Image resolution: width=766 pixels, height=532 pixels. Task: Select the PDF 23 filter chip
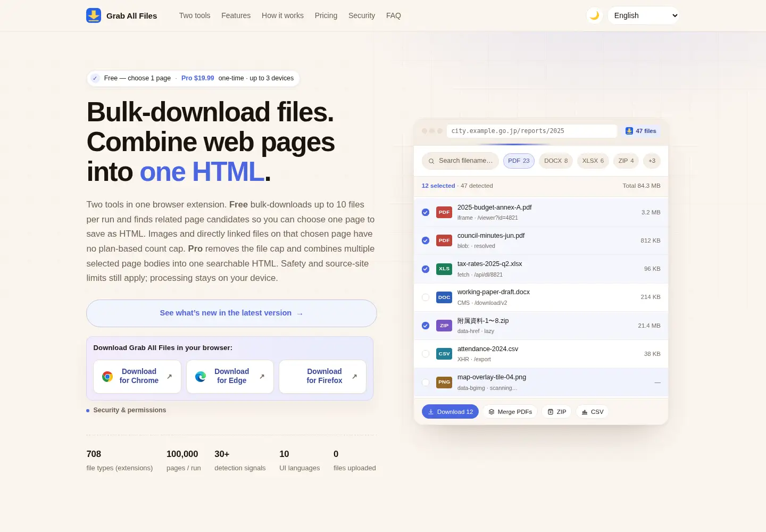click(519, 161)
